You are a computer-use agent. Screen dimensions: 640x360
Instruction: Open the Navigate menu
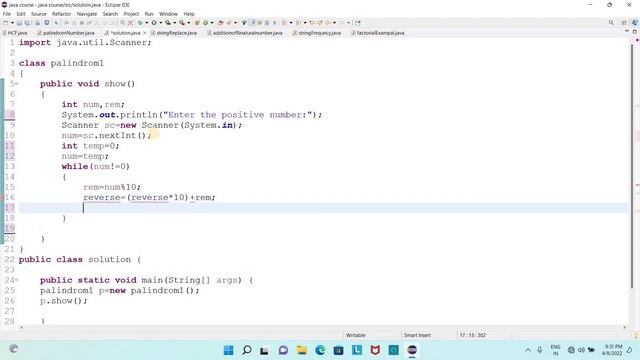coord(87,14)
